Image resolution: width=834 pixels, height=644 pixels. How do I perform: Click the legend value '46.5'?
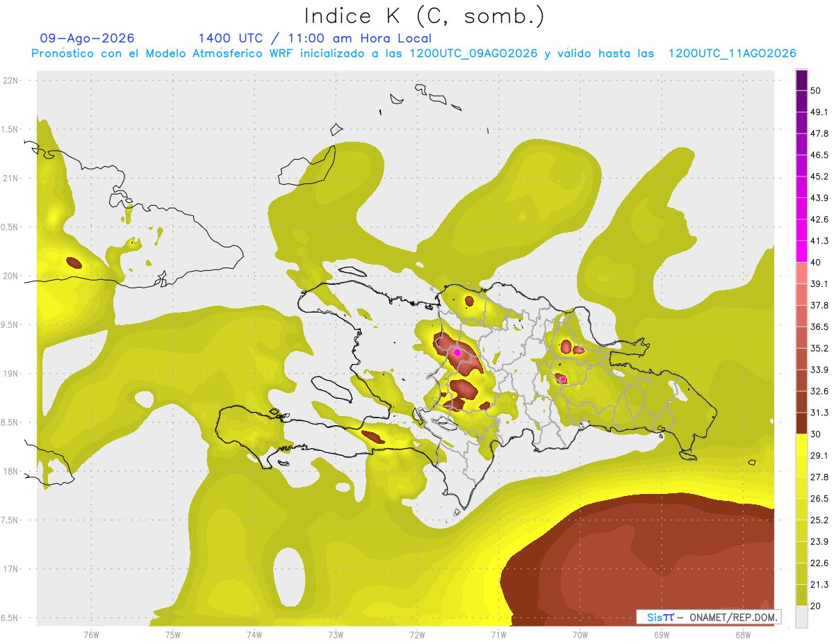point(819,155)
